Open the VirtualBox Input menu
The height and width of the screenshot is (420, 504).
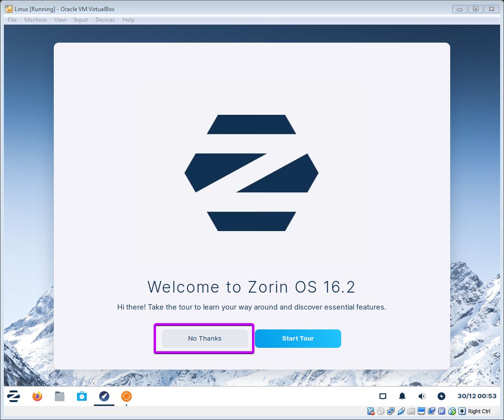point(80,19)
